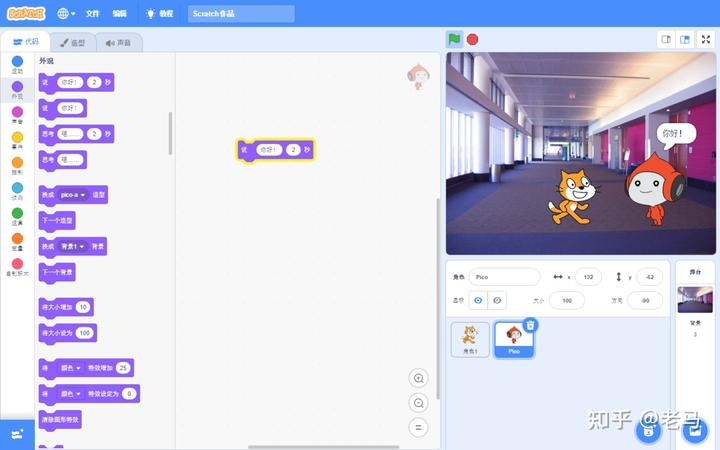
Task: Select the magenta 声音 sound category
Action: click(x=17, y=115)
